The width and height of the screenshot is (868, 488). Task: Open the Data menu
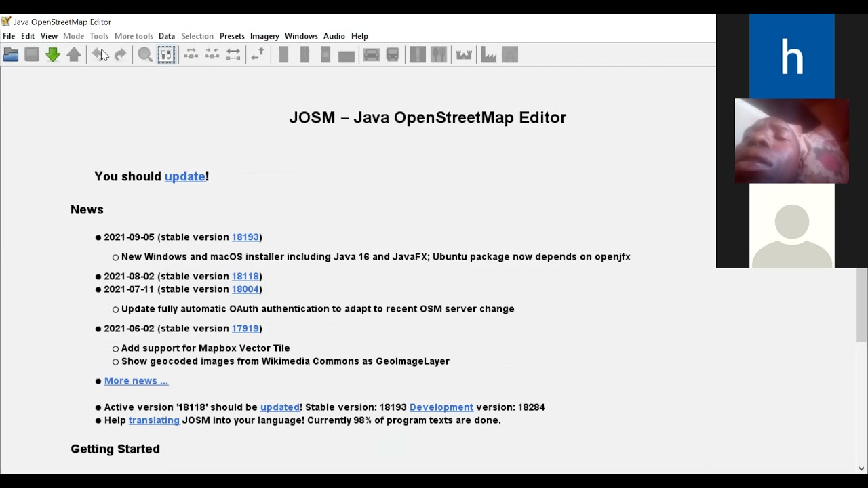[x=167, y=36]
